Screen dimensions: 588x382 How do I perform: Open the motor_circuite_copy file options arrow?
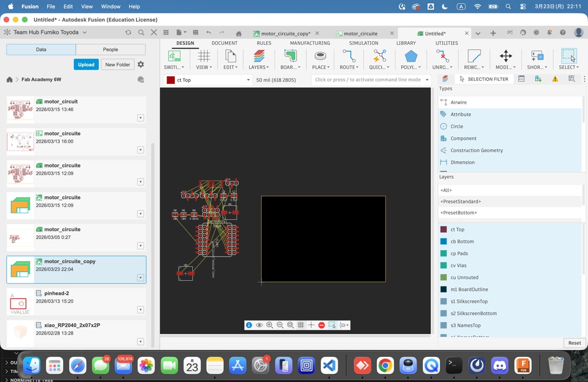click(140, 278)
